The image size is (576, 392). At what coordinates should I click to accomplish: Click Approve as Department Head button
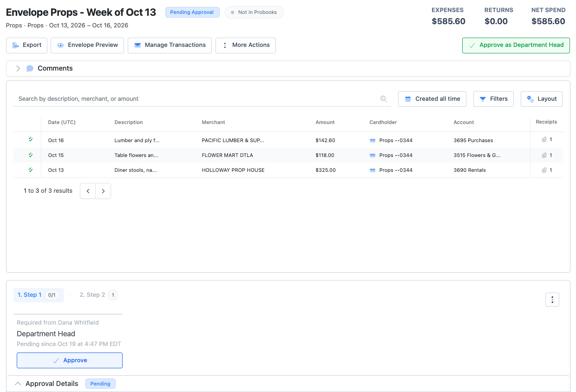(516, 46)
